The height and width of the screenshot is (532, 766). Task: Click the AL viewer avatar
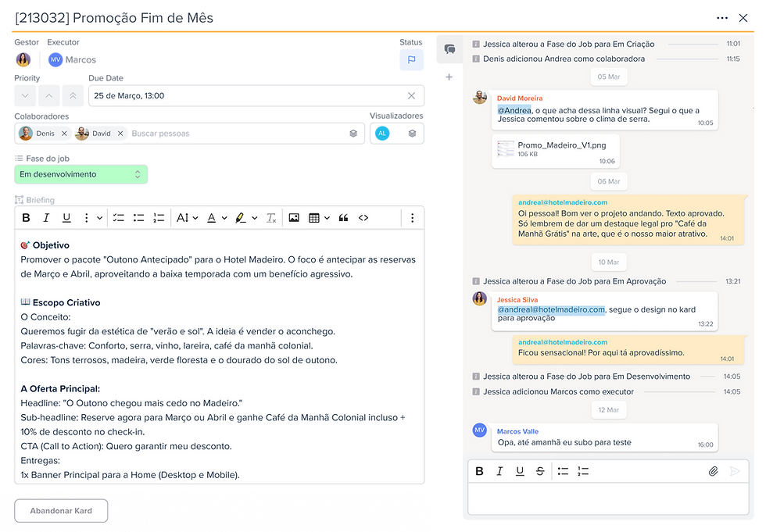pos(382,134)
